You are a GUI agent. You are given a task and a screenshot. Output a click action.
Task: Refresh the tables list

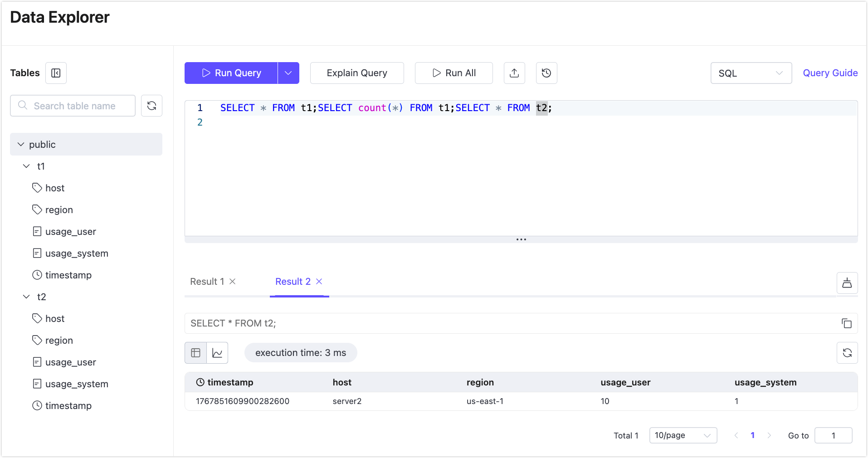point(151,105)
